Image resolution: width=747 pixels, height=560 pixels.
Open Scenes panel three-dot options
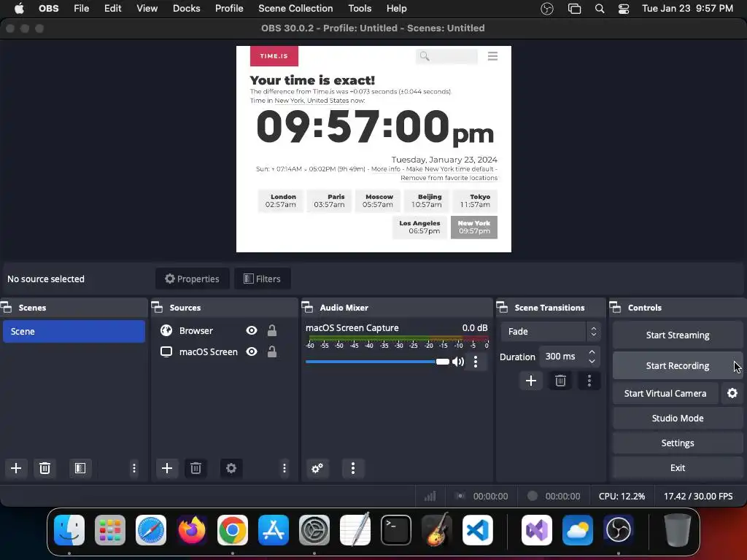tap(134, 468)
